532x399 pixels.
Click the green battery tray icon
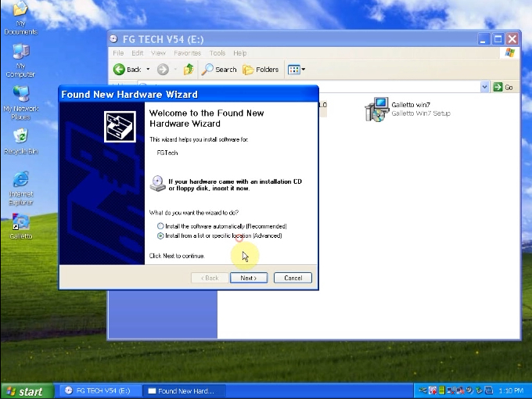pyautogui.click(x=442, y=390)
